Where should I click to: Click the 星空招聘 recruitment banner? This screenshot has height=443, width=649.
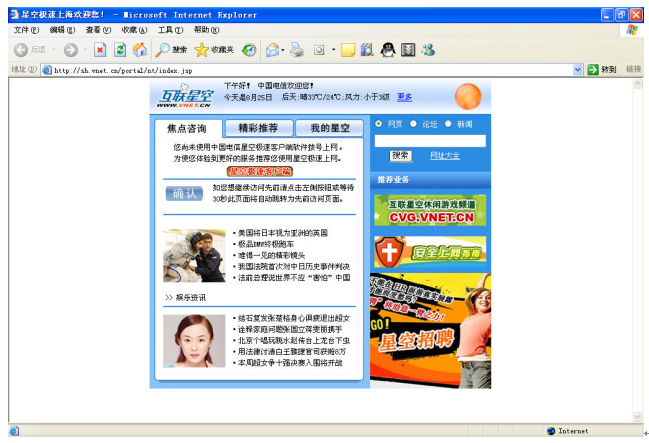point(430,331)
